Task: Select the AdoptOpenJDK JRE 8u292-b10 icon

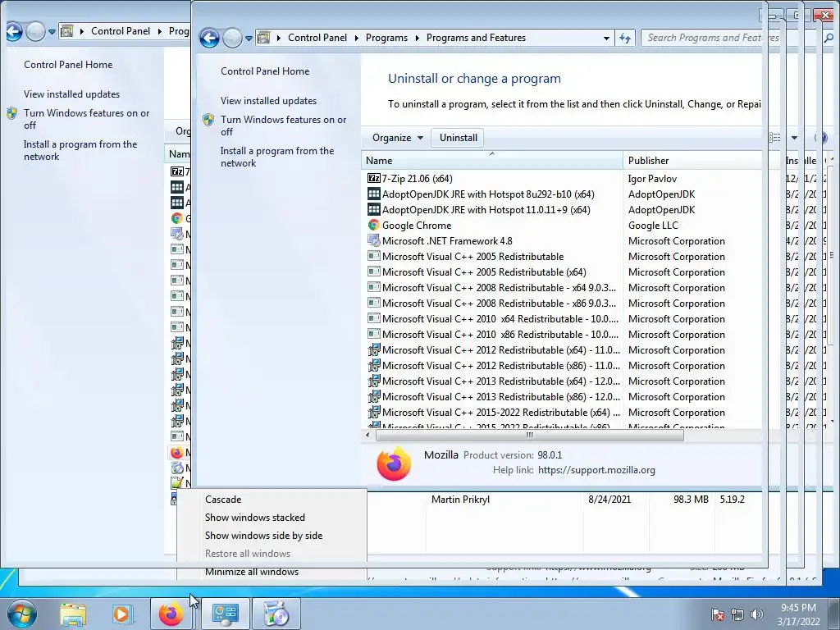Action: (x=373, y=194)
